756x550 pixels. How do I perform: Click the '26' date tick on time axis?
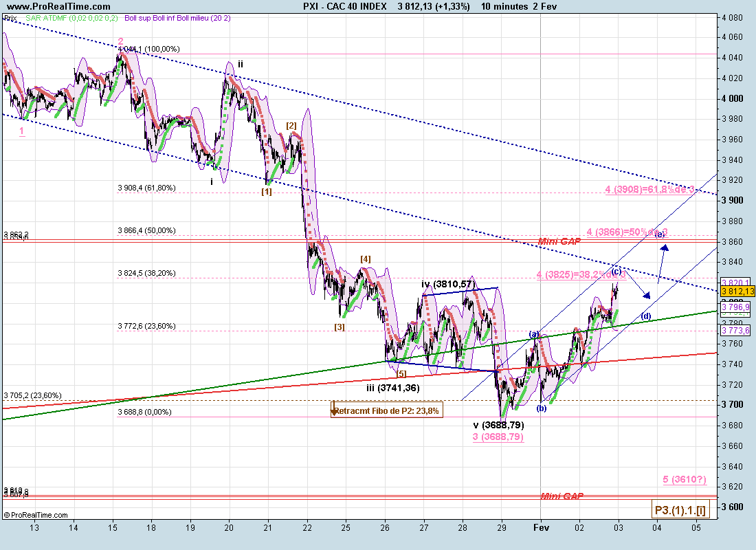tap(385, 527)
